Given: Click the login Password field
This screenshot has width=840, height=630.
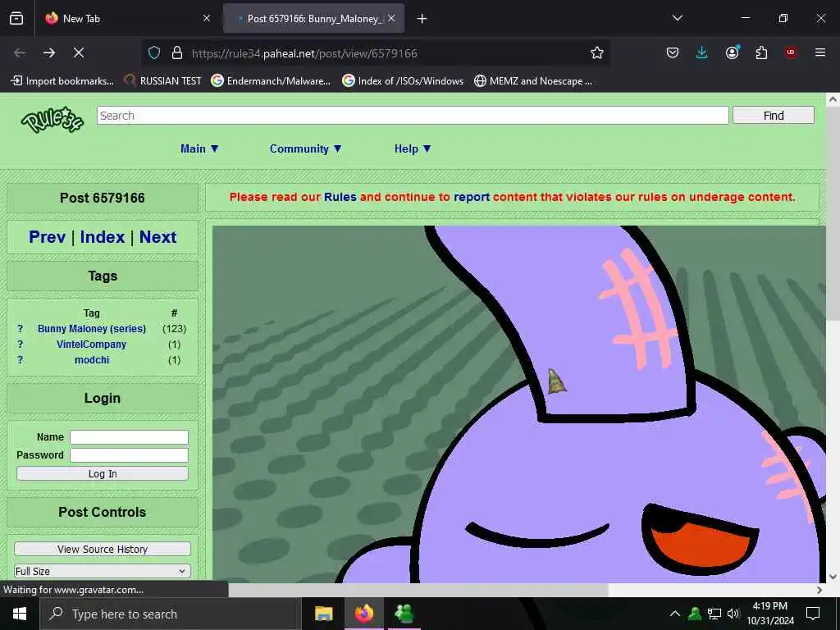Looking at the screenshot, I should click(129, 455).
